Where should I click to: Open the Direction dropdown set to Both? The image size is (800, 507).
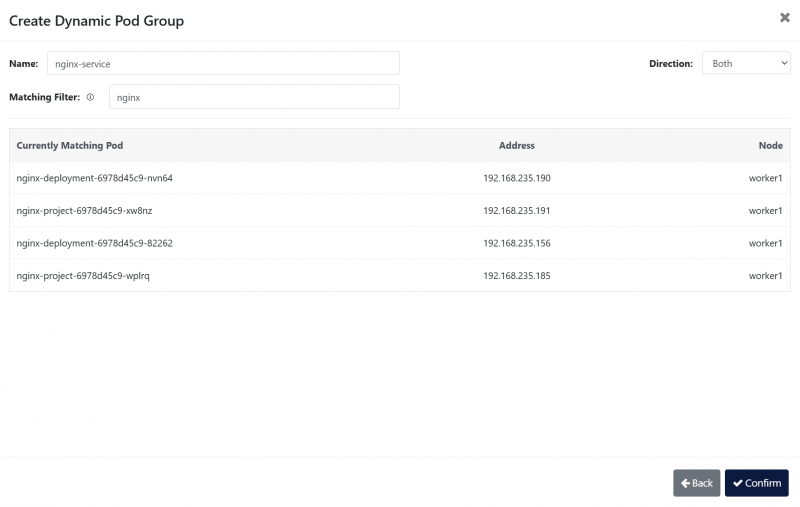[x=746, y=63]
